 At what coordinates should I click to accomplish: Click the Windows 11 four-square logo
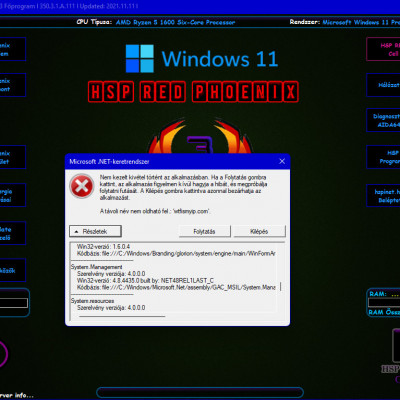point(140,59)
